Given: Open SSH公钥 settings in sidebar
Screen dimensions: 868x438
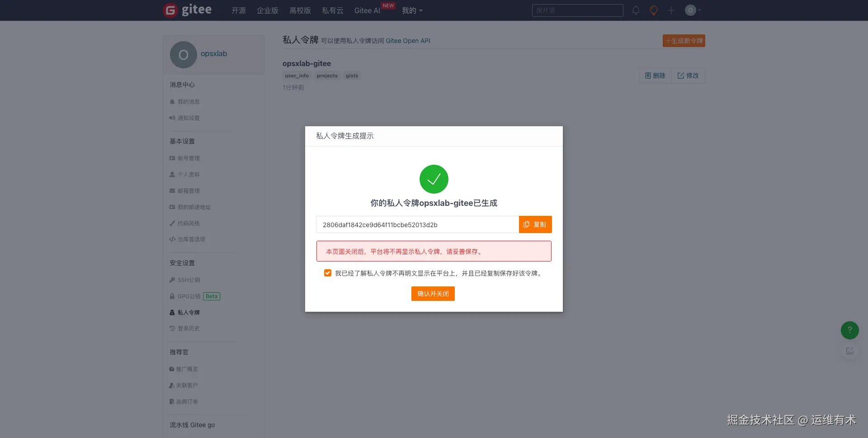Looking at the screenshot, I should (189, 280).
